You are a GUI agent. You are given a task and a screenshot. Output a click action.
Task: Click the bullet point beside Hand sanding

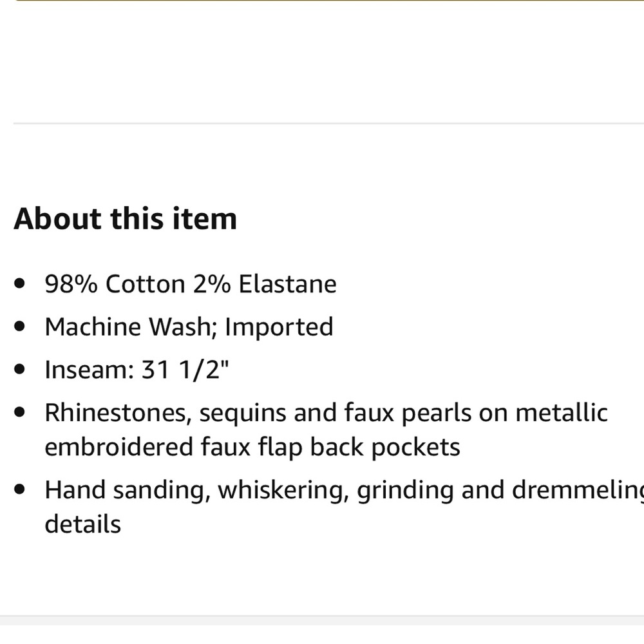click(x=19, y=489)
